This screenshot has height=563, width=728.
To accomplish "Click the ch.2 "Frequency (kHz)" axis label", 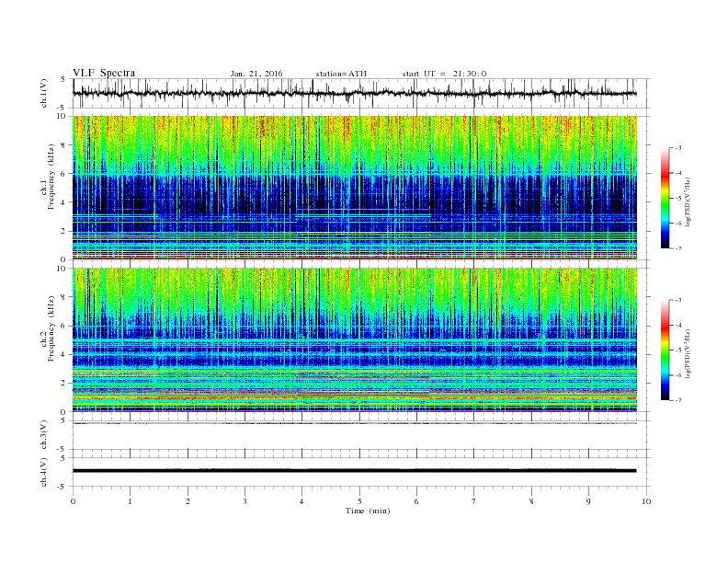I will (x=51, y=328).
